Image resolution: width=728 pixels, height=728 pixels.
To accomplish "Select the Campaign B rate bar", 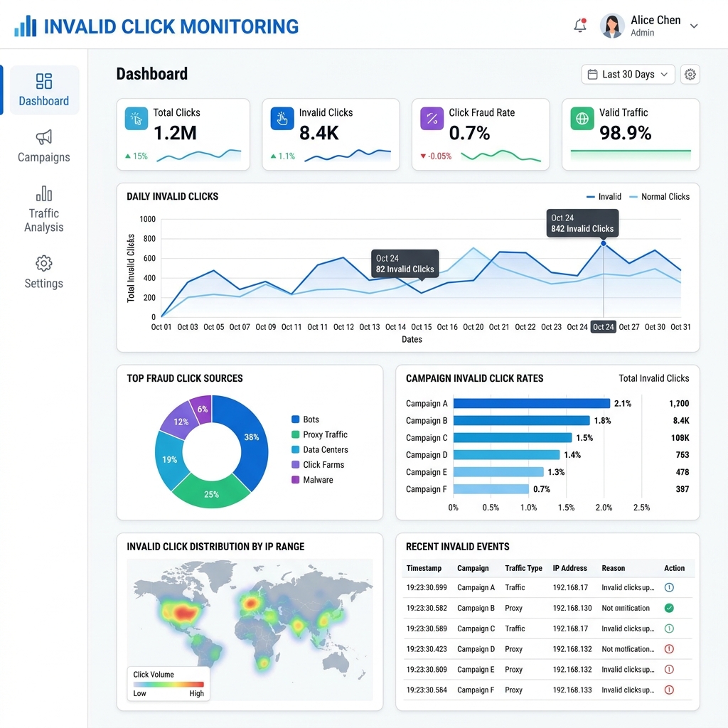I will point(521,421).
